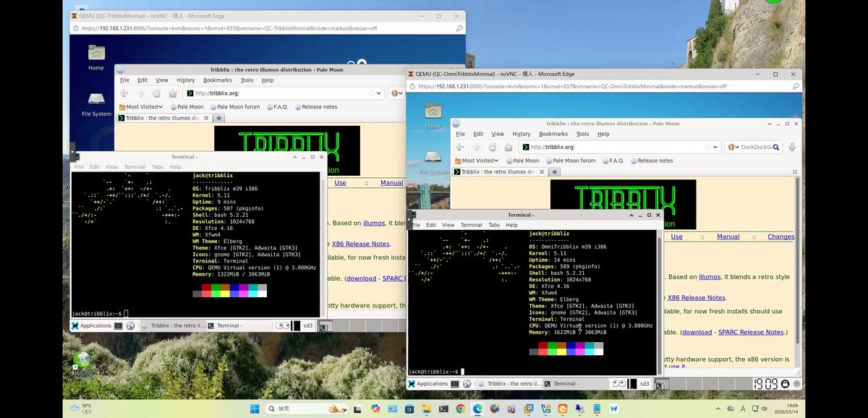
Task: Open search engine dropdown in OmniTribblixMinimal window
Action: click(733, 147)
